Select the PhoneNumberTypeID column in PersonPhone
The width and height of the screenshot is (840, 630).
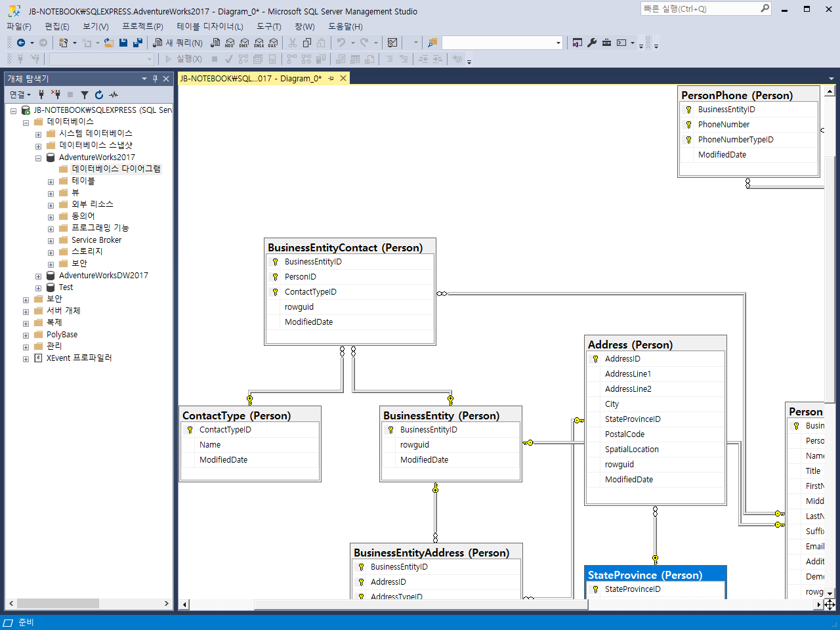pyautogui.click(x=736, y=140)
